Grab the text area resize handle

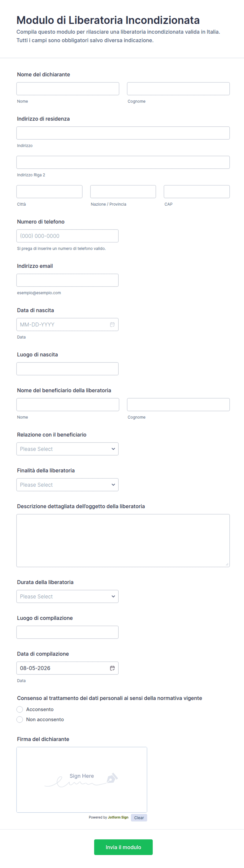click(x=227, y=564)
